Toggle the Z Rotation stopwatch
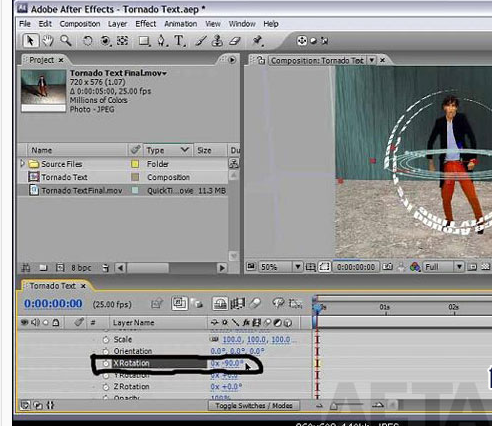Image resolution: width=492 pixels, height=426 pixels. pyautogui.click(x=106, y=387)
